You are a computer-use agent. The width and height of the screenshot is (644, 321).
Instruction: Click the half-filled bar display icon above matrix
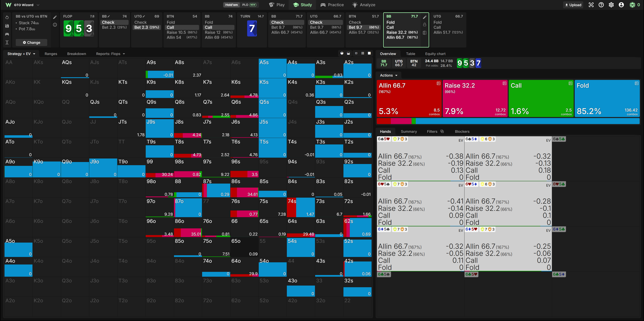point(348,53)
